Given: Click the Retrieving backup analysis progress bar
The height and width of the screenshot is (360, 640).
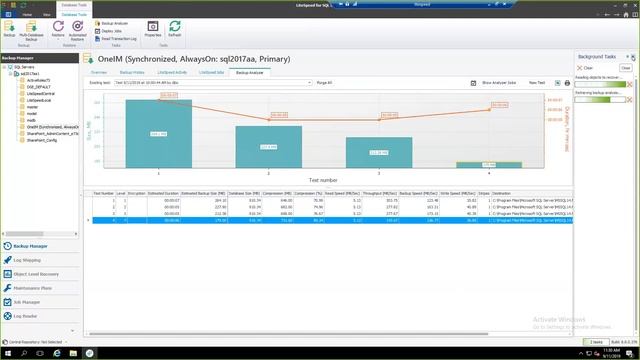Looking at the screenshot, I should 600,100.
